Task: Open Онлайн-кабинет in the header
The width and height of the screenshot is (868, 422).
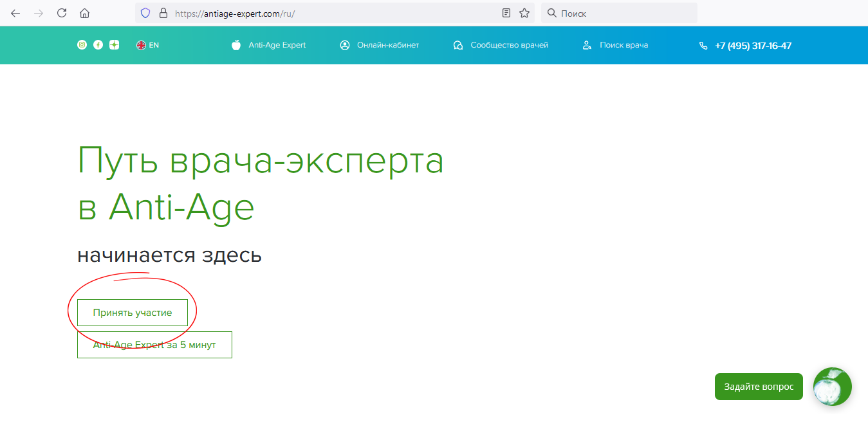Action: 379,45
